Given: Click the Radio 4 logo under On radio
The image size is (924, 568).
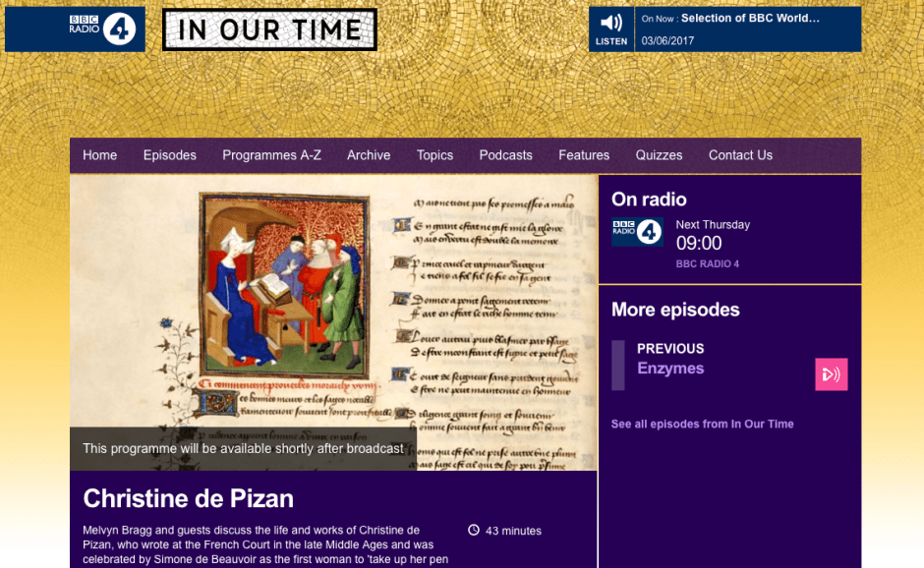Looking at the screenshot, I should (637, 232).
